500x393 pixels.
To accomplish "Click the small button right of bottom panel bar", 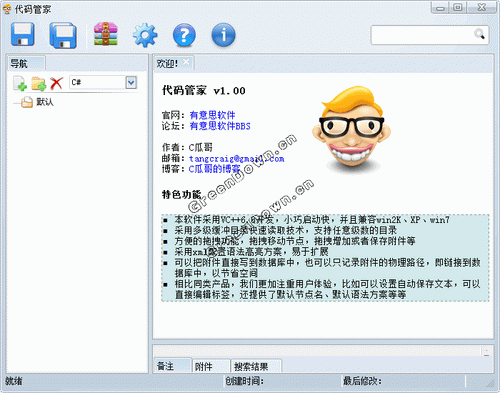I will (486, 351).
